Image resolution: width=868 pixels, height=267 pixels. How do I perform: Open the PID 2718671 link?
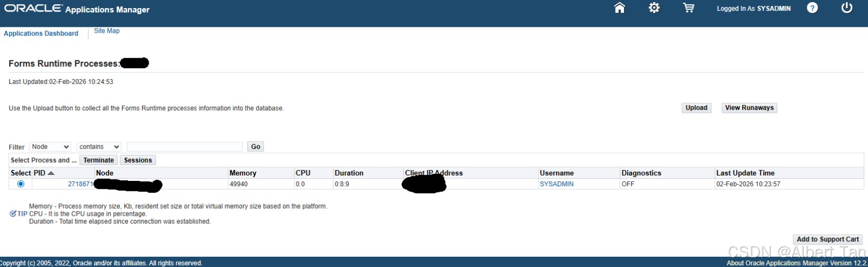(x=81, y=184)
